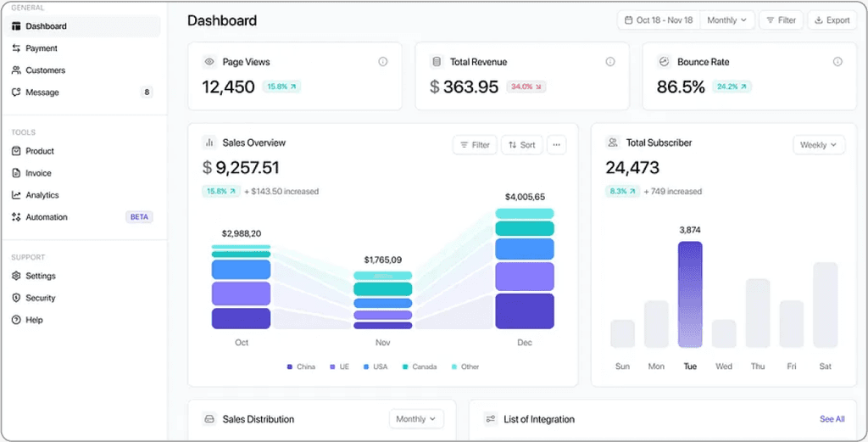Open Sales Overview more options menu
Screen dimensions: 868x442
(556, 145)
